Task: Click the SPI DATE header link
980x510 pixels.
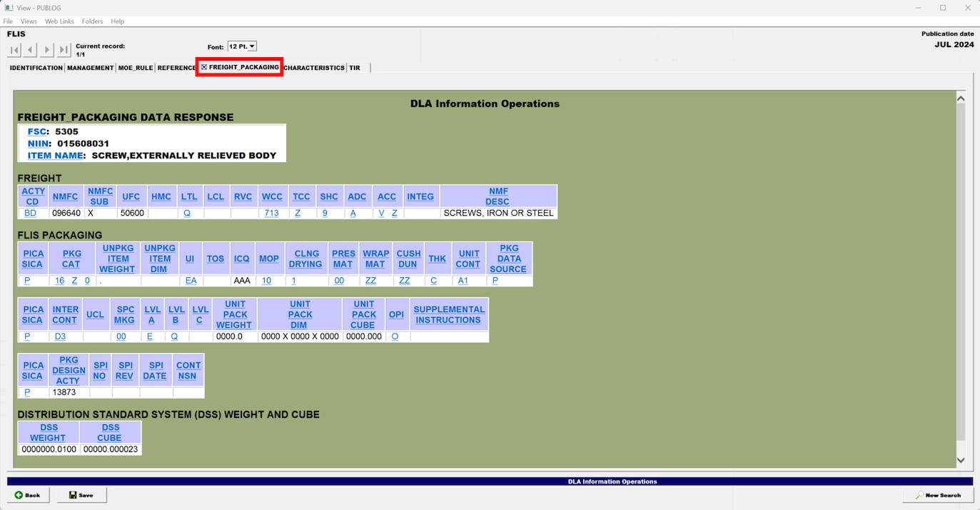Action: pyautogui.click(x=155, y=370)
